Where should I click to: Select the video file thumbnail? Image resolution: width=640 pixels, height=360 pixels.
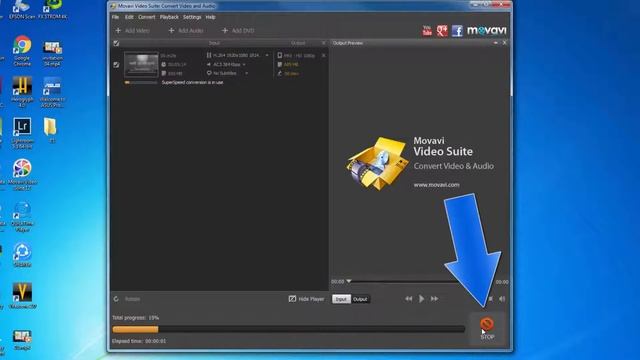(141, 64)
